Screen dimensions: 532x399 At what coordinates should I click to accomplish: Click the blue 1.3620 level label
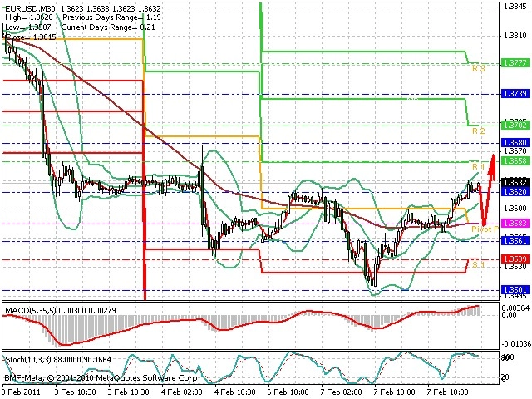click(x=515, y=192)
